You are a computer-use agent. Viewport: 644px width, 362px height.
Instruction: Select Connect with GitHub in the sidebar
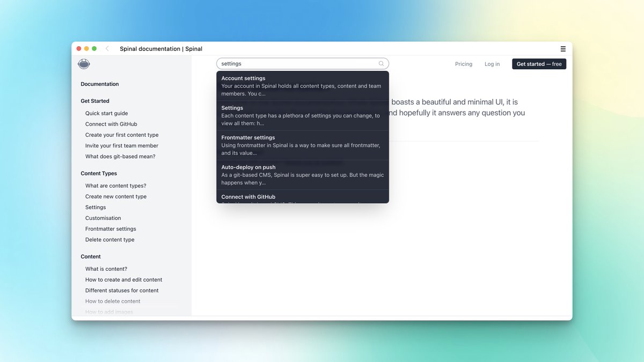point(111,124)
